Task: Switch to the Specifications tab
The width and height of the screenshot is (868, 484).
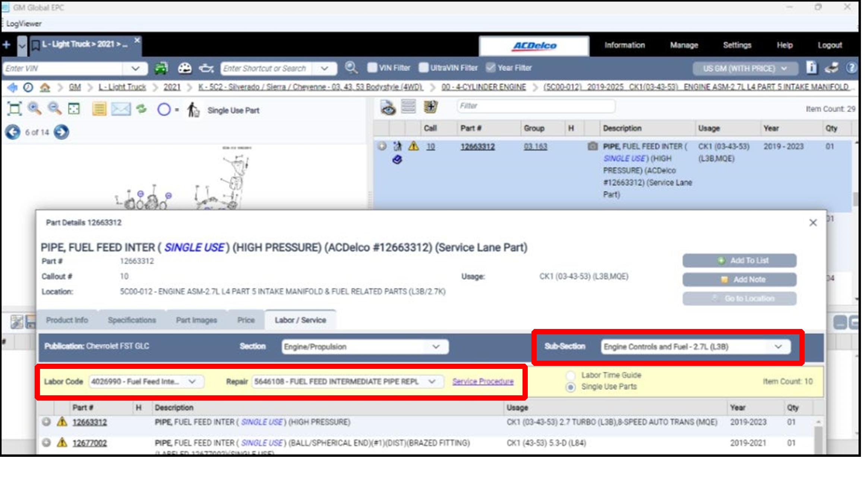Action: (132, 320)
